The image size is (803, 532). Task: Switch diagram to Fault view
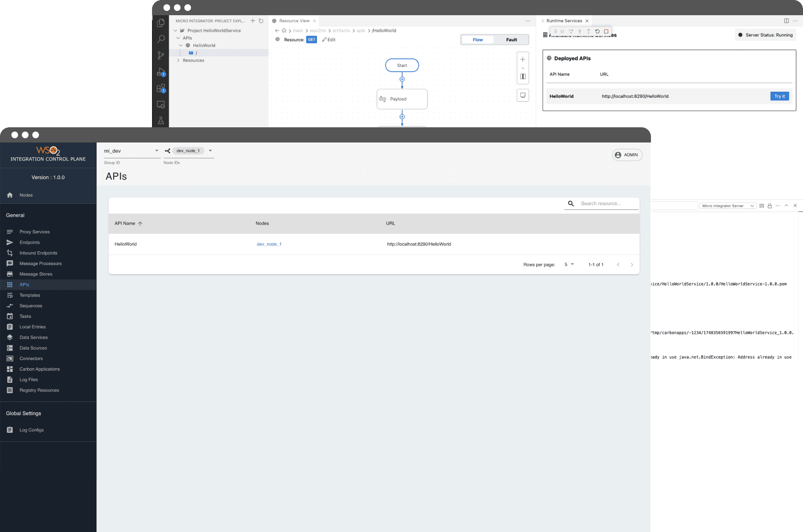point(511,40)
